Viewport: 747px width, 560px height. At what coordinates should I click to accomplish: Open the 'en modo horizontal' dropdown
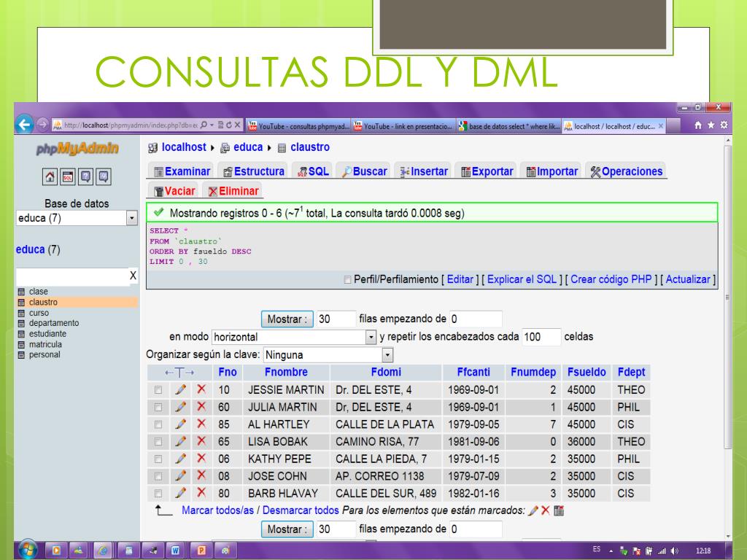coord(294,337)
